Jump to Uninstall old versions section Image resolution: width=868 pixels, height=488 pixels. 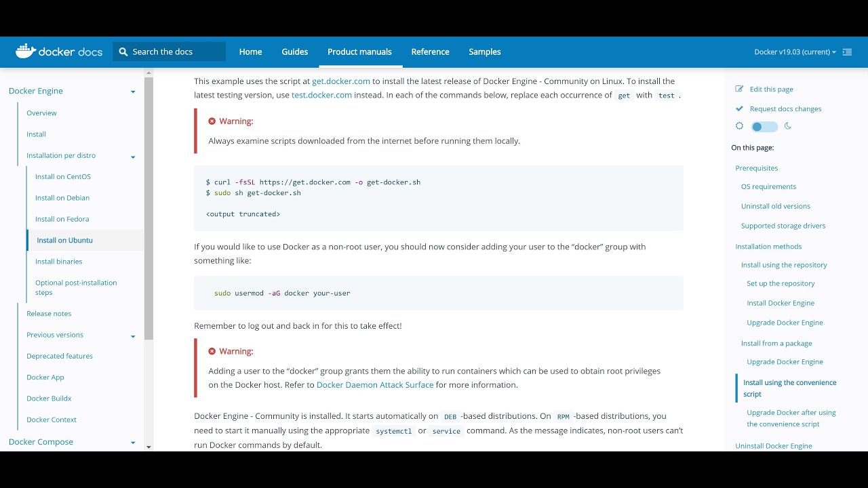pos(776,206)
